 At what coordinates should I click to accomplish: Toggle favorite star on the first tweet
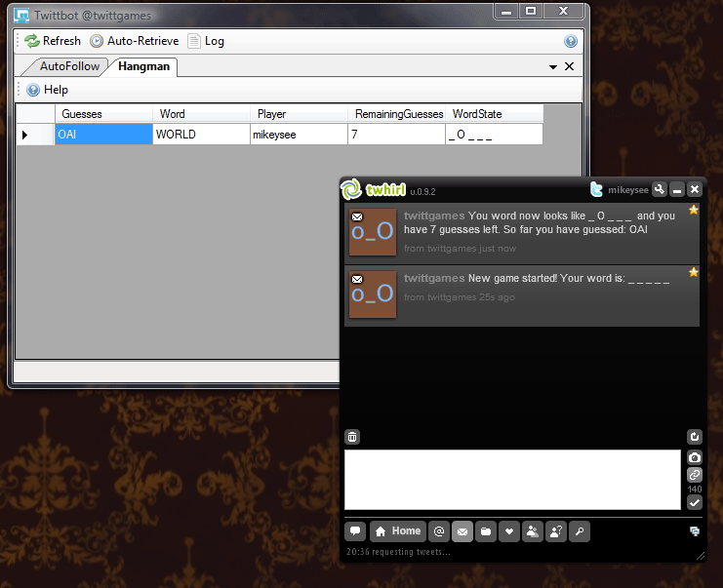click(x=694, y=210)
